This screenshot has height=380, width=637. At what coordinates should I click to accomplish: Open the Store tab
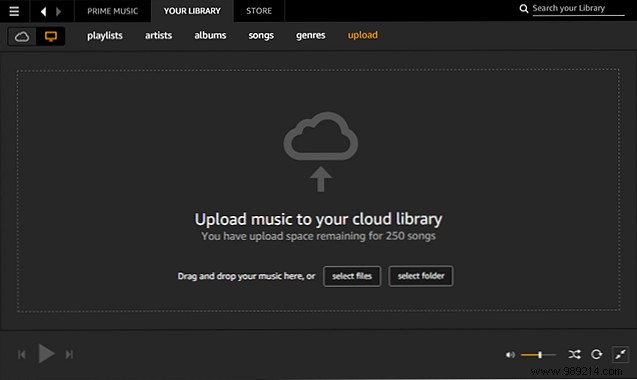pyautogui.click(x=259, y=11)
